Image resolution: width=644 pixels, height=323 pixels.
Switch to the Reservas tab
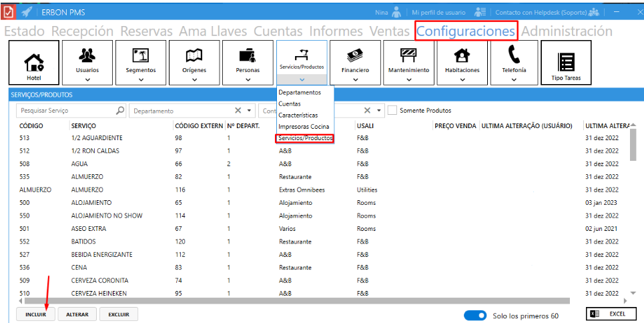point(146,31)
